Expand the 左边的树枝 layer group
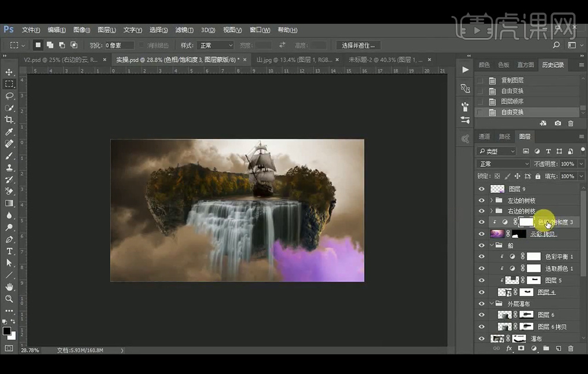588x374 pixels. (x=491, y=201)
